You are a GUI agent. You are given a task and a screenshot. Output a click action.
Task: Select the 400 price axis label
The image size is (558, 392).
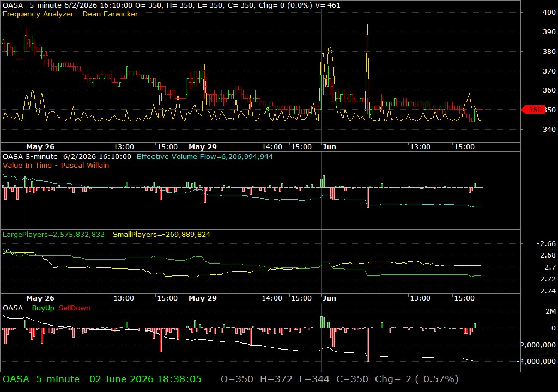point(549,12)
